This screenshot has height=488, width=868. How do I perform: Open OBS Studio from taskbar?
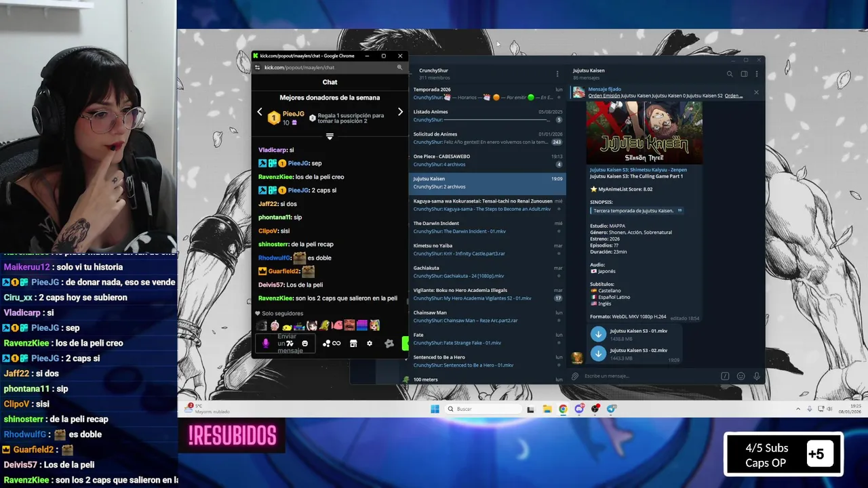coord(595,409)
